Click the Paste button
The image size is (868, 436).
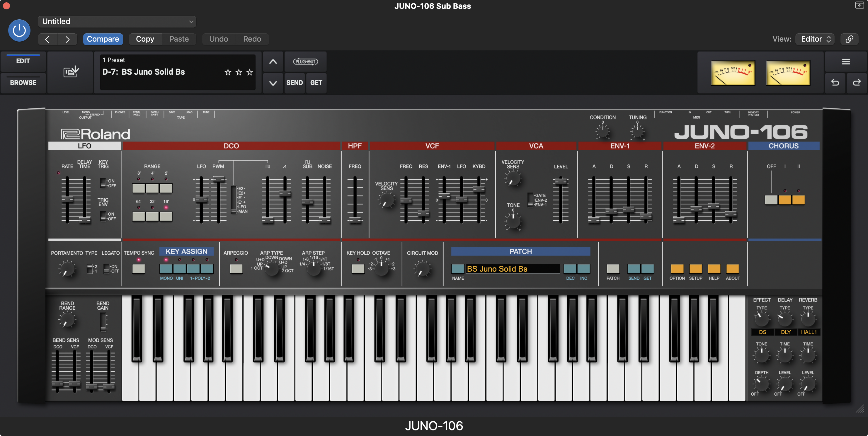(x=179, y=39)
